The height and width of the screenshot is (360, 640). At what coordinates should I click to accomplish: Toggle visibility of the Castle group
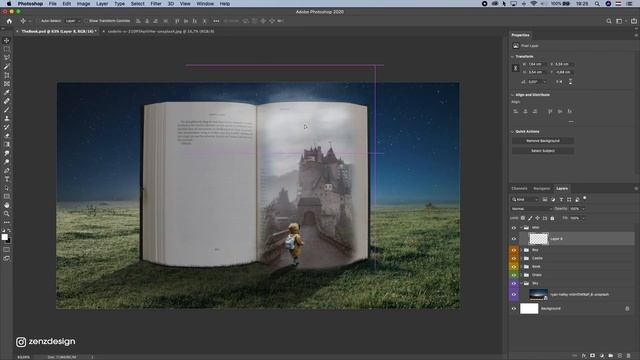[514, 258]
